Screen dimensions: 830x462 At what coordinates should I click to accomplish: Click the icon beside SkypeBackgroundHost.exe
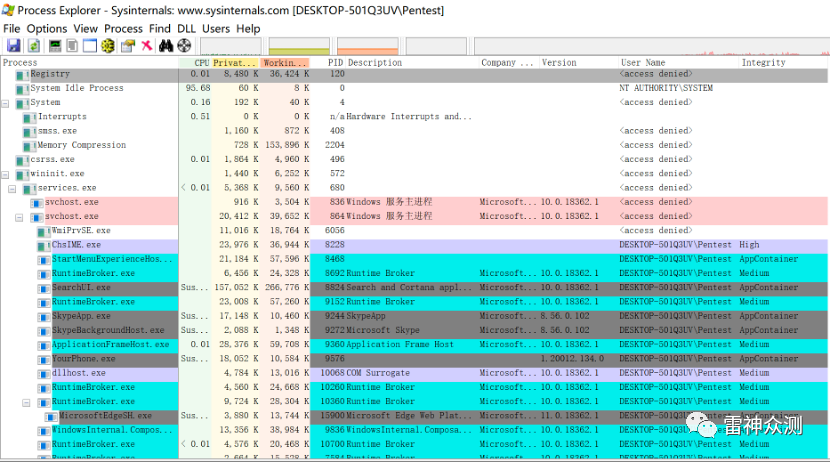pyautogui.click(x=44, y=332)
